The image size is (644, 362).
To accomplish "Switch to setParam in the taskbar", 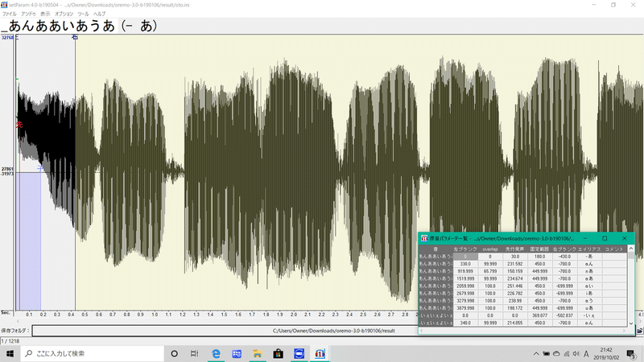I will click(320, 353).
